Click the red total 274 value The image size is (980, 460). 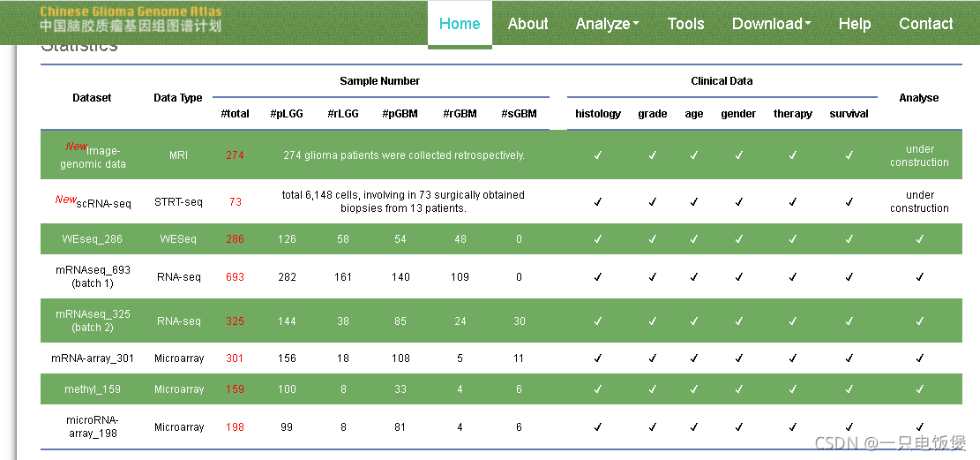(x=235, y=155)
